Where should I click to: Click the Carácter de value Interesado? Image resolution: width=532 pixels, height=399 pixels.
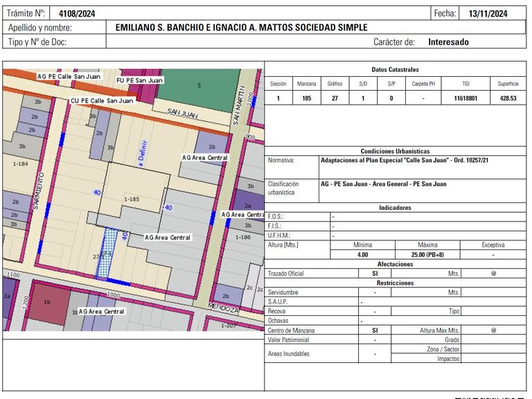[x=449, y=42]
